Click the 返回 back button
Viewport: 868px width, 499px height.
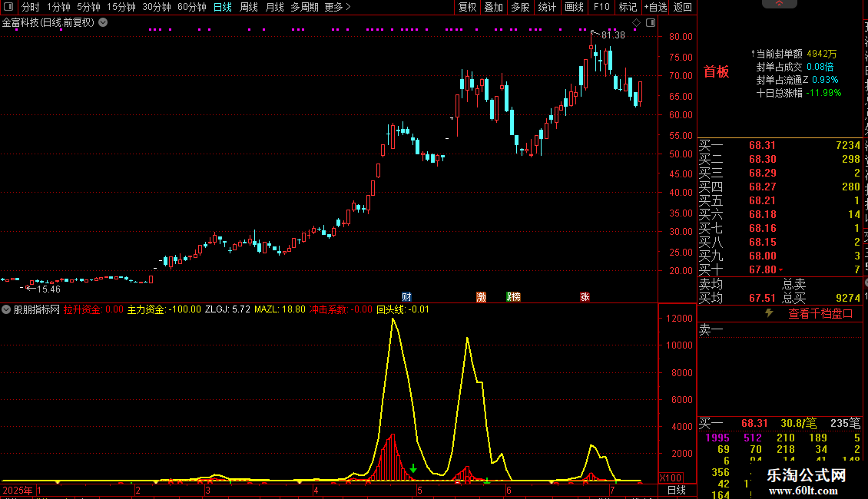click(x=683, y=7)
